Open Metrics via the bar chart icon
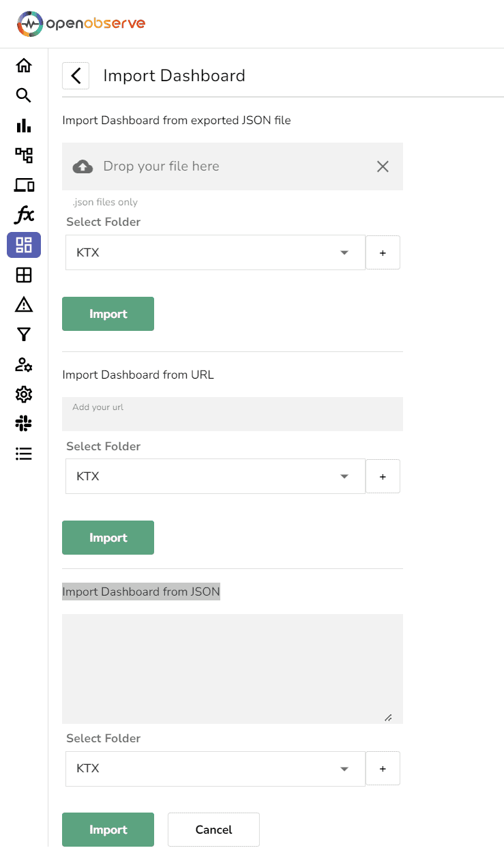This screenshot has height=861, width=504. [x=24, y=126]
